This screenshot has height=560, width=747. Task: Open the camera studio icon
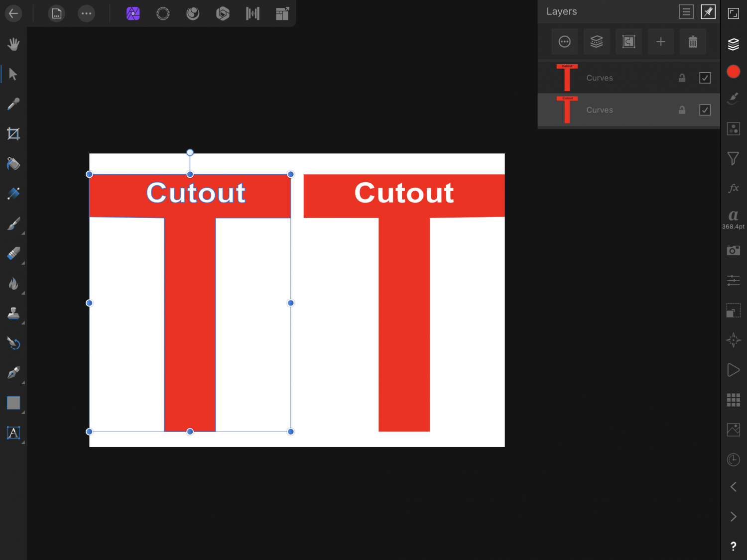[734, 250]
